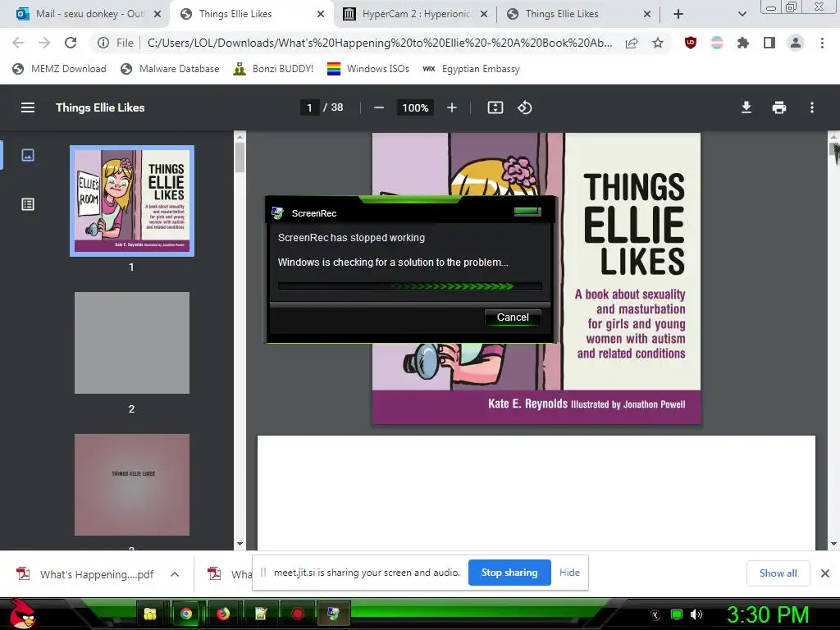
Task: Click the ScreenRec dialog green title button
Action: point(527,212)
